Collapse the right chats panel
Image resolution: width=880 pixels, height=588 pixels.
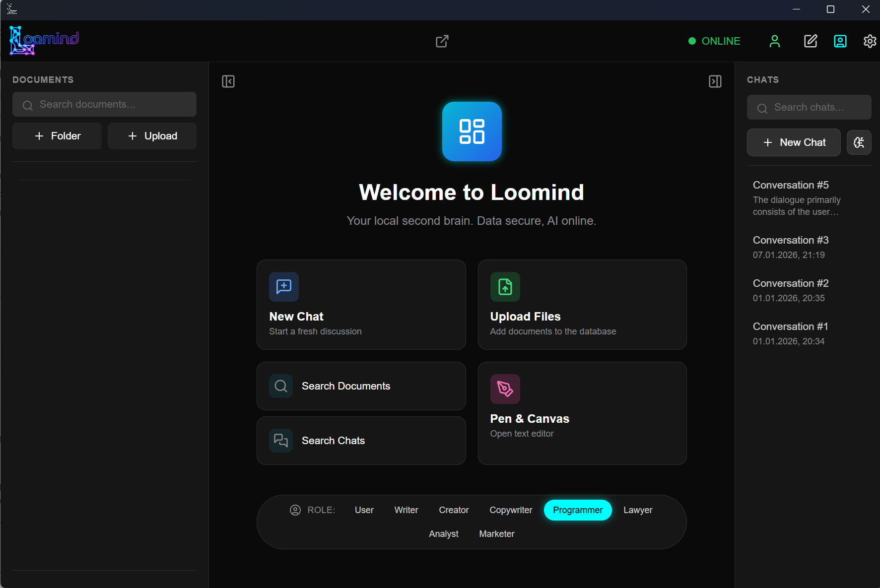[x=715, y=81]
